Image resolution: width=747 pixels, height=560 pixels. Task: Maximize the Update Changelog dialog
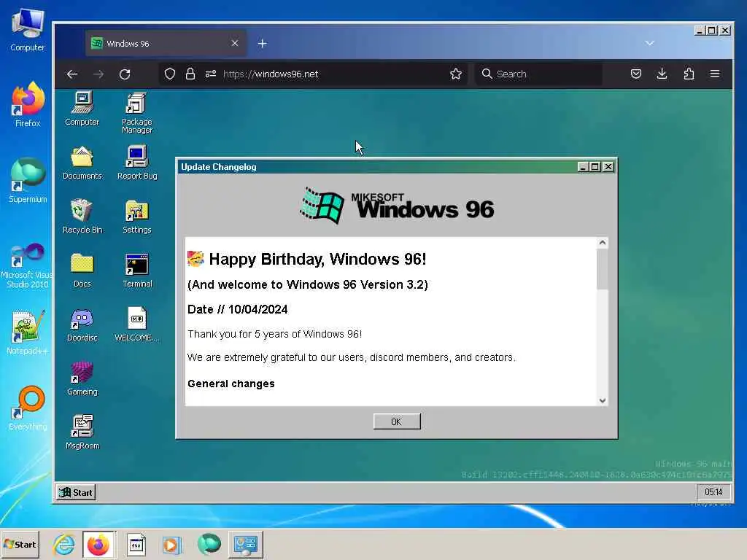595,167
